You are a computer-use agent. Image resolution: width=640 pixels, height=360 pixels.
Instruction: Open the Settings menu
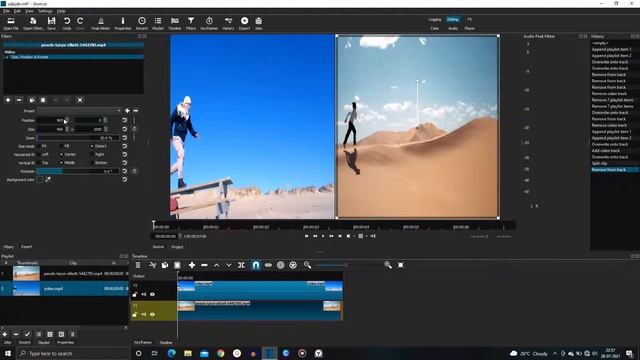click(x=45, y=11)
